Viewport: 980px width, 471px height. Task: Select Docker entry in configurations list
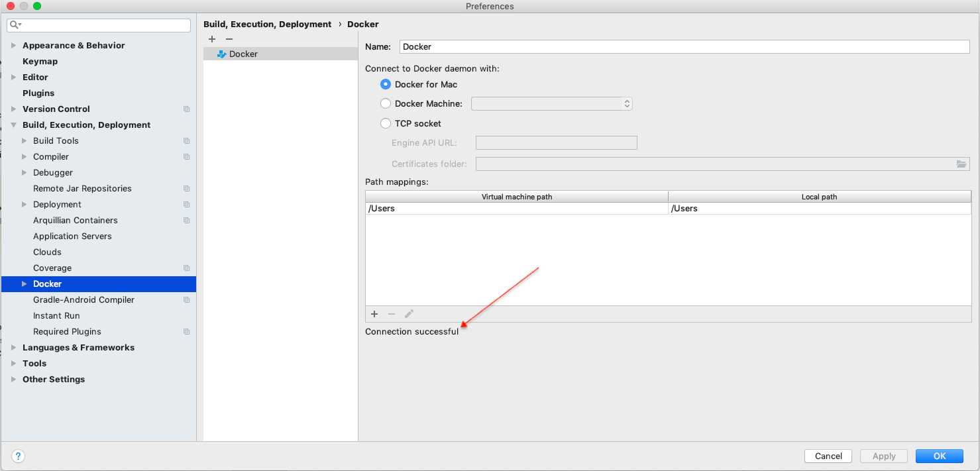tap(280, 54)
